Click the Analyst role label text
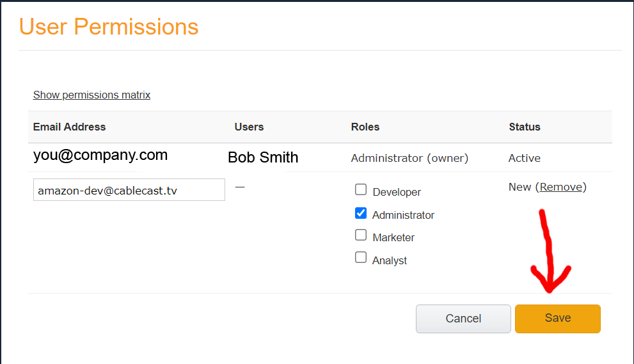 [x=390, y=260]
